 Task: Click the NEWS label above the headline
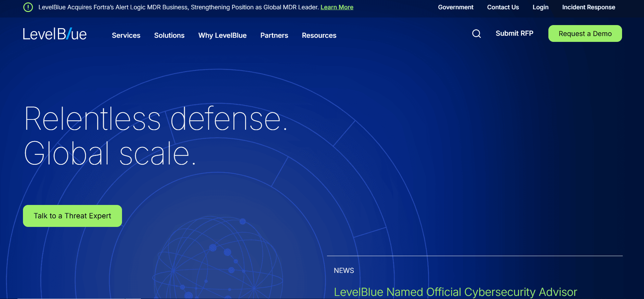tap(344, 271)
